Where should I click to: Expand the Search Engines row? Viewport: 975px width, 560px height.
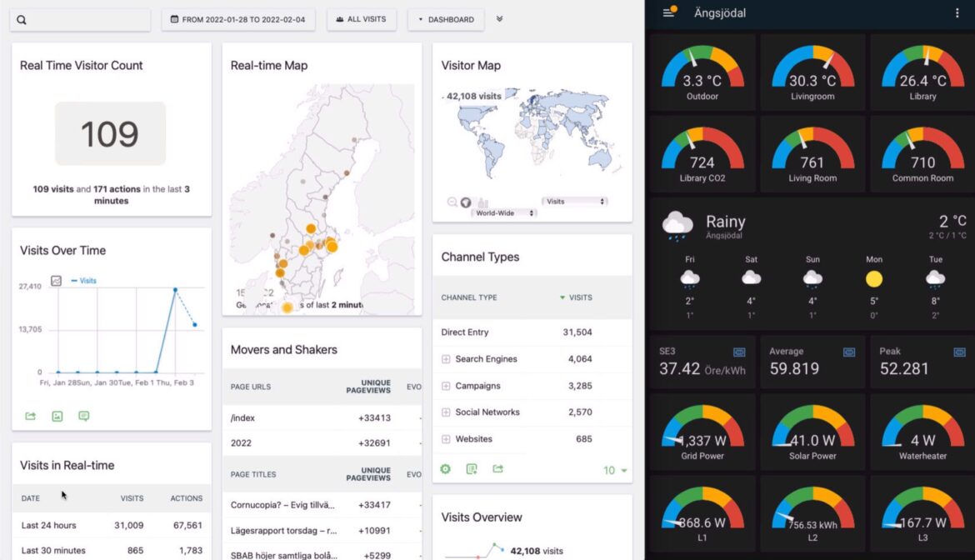pos(446,359)
